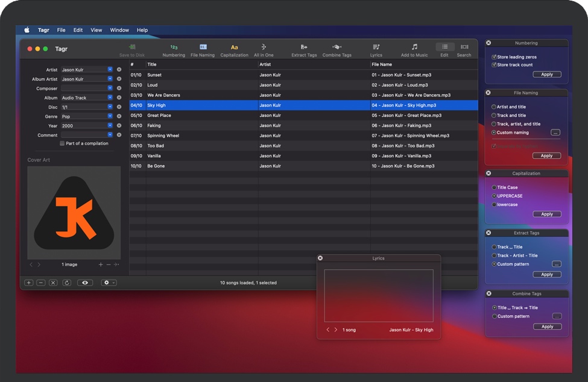Open the File menu
The height and width of the screenshot is (382, 588).
61,30
